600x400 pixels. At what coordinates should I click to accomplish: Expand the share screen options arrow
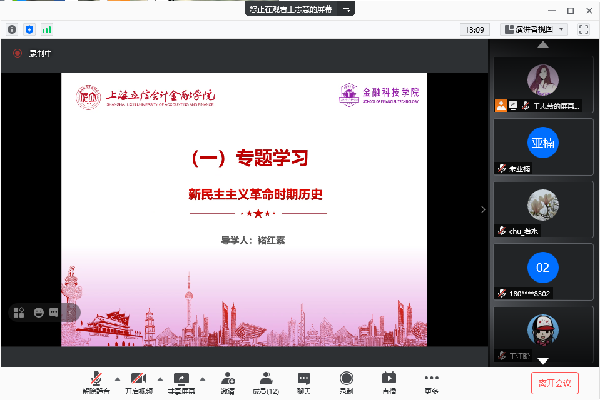pos(202,380)
